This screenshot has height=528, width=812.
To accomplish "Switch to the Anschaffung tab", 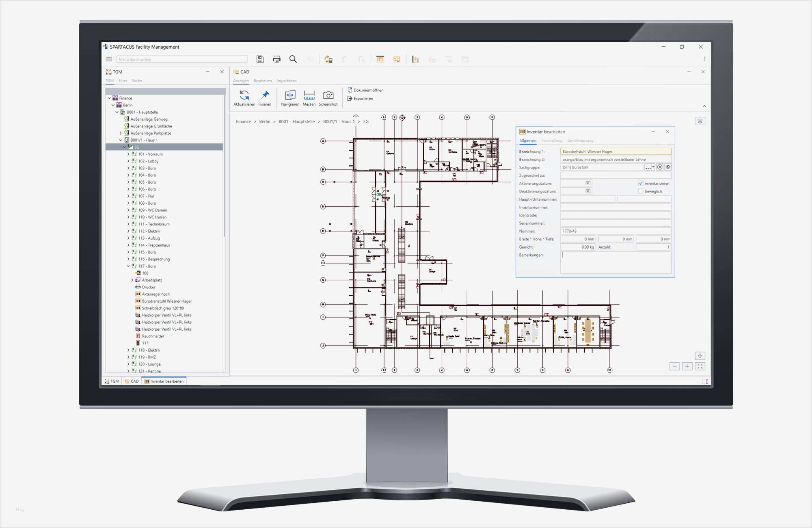I will coord(552,141).
